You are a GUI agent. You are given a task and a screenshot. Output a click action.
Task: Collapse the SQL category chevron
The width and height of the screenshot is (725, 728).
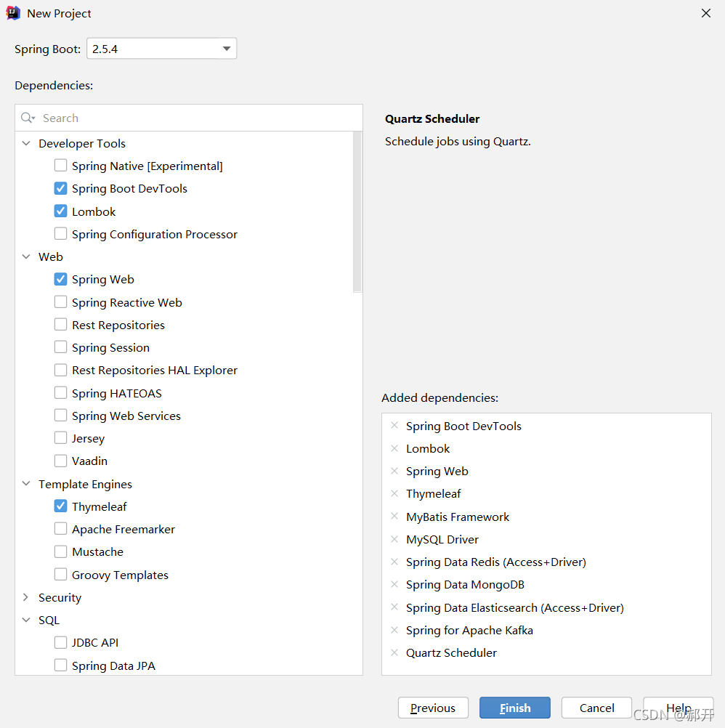tap(26, 620)
